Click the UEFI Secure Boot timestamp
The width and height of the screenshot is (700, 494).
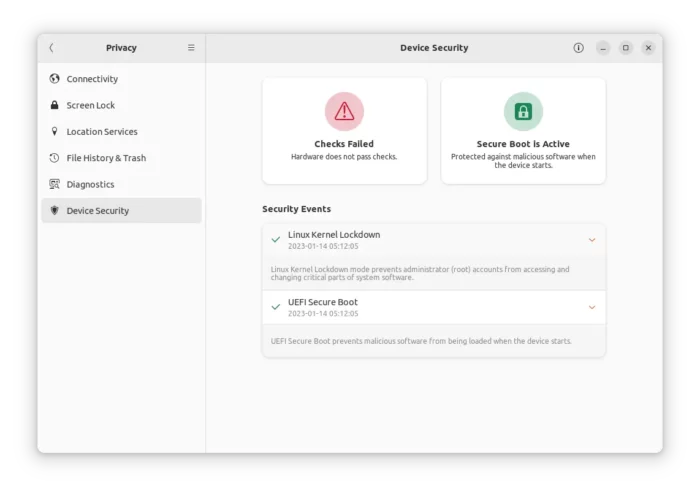[323, 313]
